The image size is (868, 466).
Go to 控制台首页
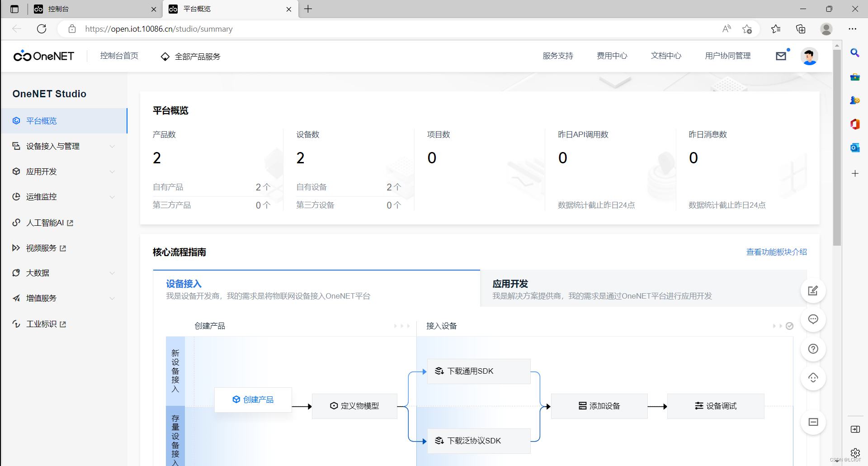pyautogui.click(x=119, y=56)
